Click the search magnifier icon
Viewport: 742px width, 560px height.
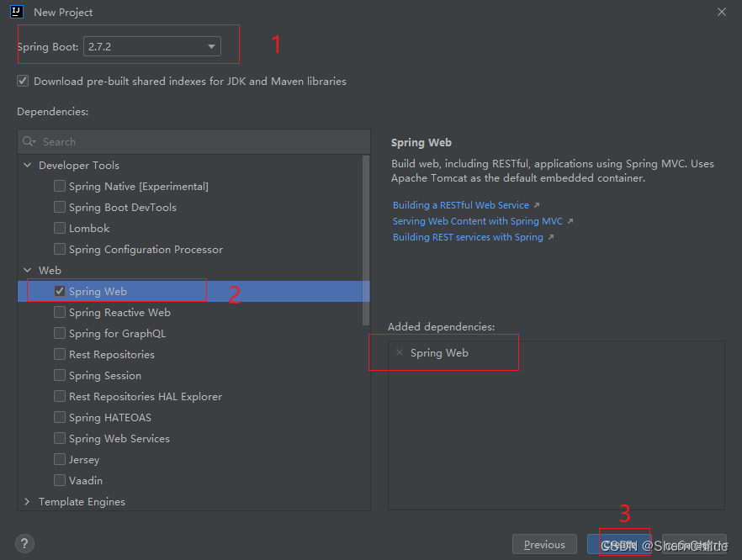[x=29, y=141]
